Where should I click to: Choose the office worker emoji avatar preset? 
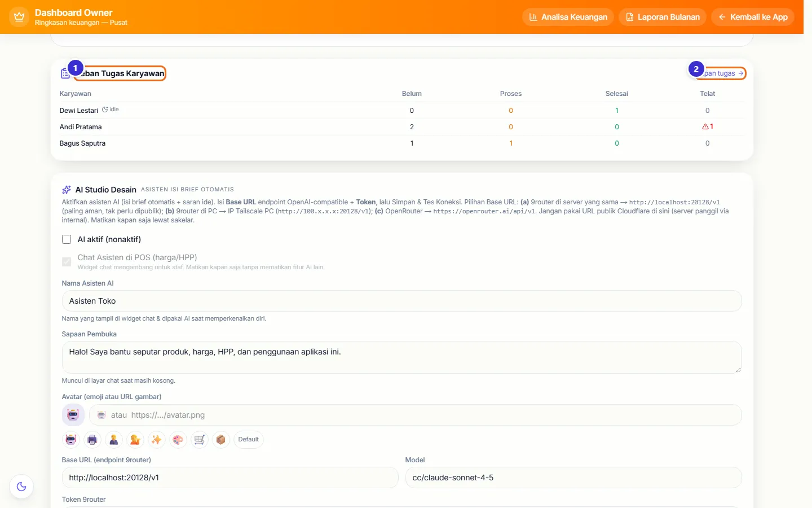(114, 440)
